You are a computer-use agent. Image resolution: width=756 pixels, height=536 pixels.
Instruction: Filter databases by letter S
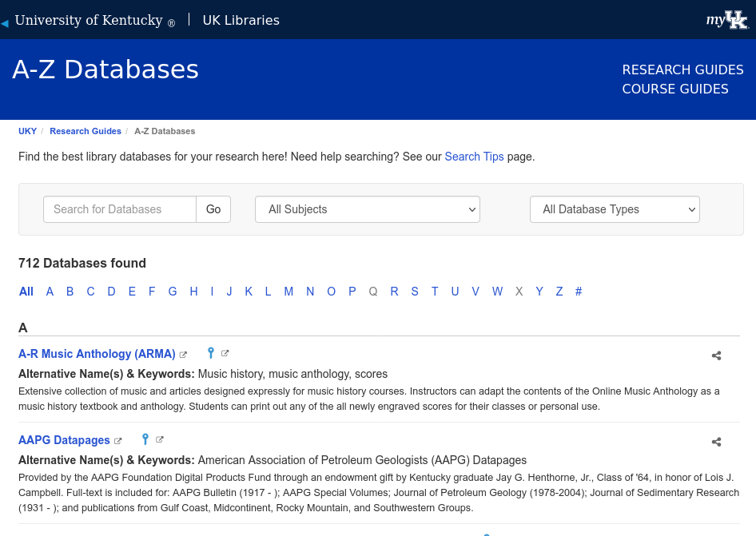(415, 292)
